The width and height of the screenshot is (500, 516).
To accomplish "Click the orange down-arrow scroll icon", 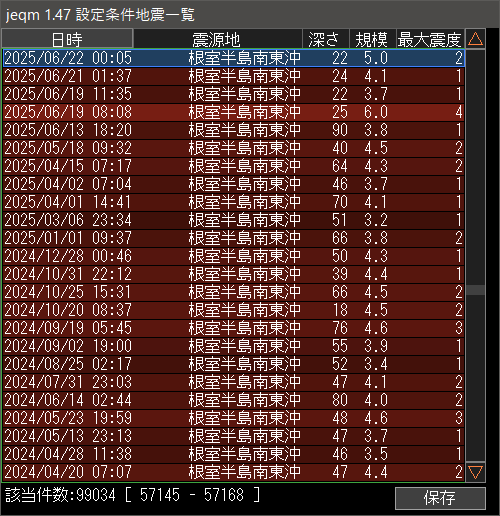I will click(x=475, y=472).
